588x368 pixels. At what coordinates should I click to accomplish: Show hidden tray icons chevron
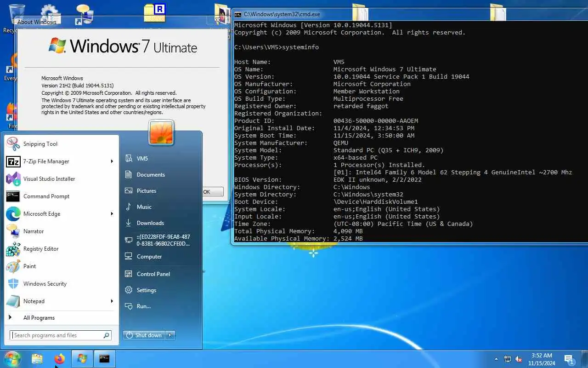click(496, 359)
